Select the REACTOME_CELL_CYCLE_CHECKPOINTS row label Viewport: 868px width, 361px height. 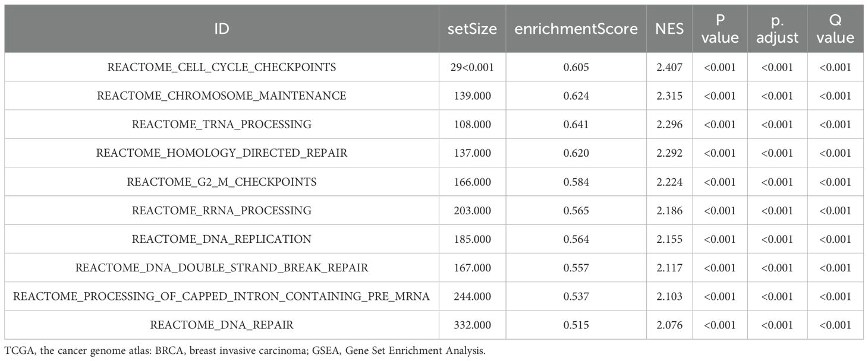click(222, 67)
